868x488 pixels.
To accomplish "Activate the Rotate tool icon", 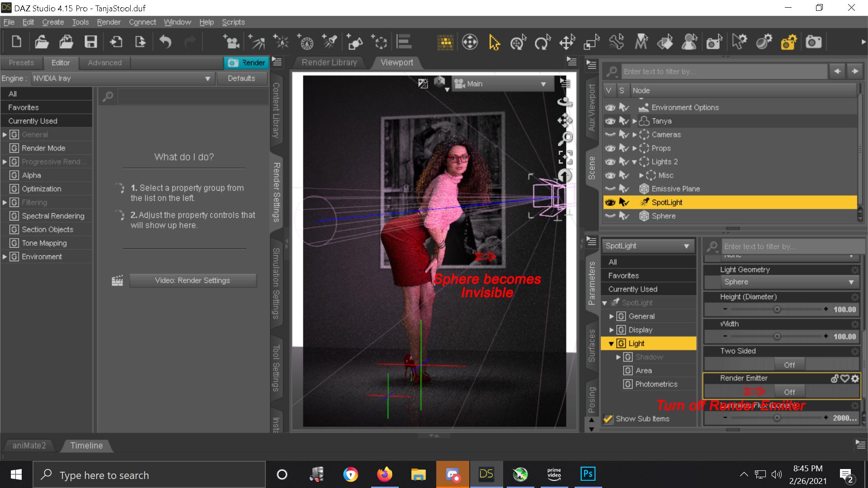I will coord(542,42).
